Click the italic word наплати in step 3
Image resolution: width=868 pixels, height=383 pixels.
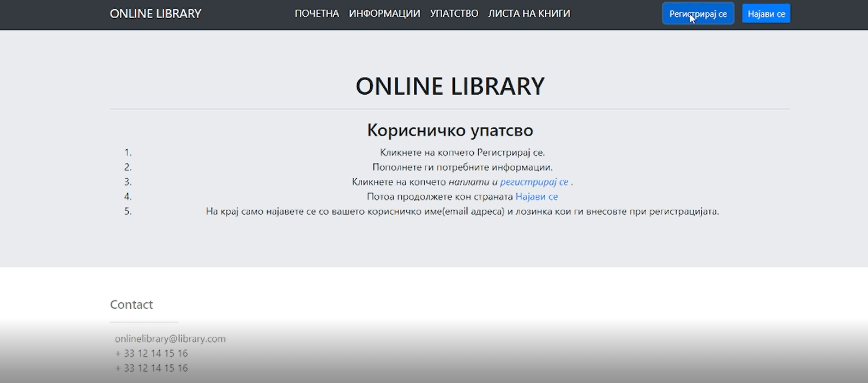point(468,182)
